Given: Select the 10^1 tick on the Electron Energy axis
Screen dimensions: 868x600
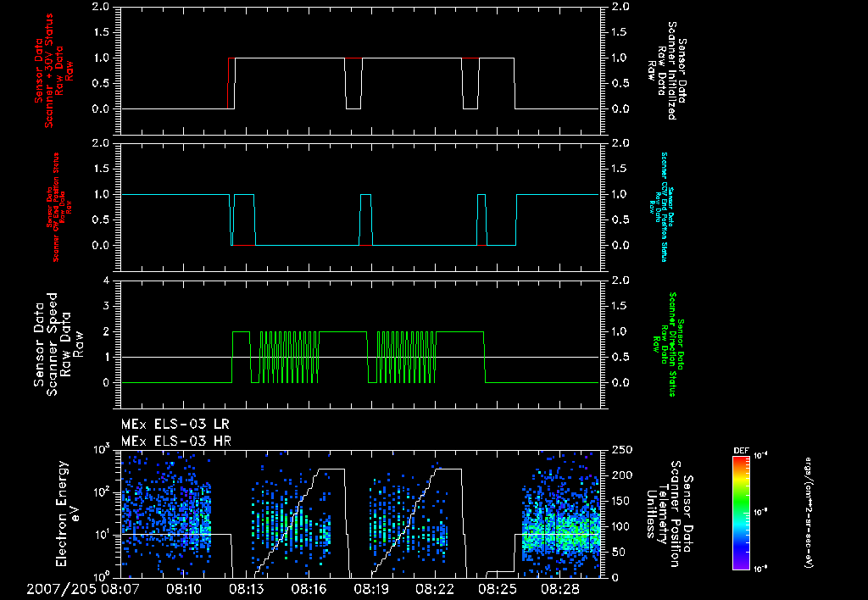Looking at the screenshot, I should pyautogui.click(x=102, y=534).
